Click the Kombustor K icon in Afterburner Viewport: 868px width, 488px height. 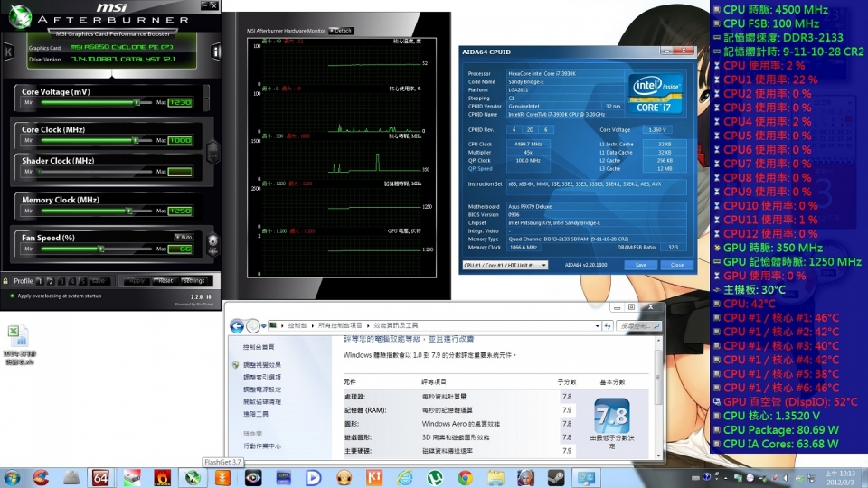[8, 52]
